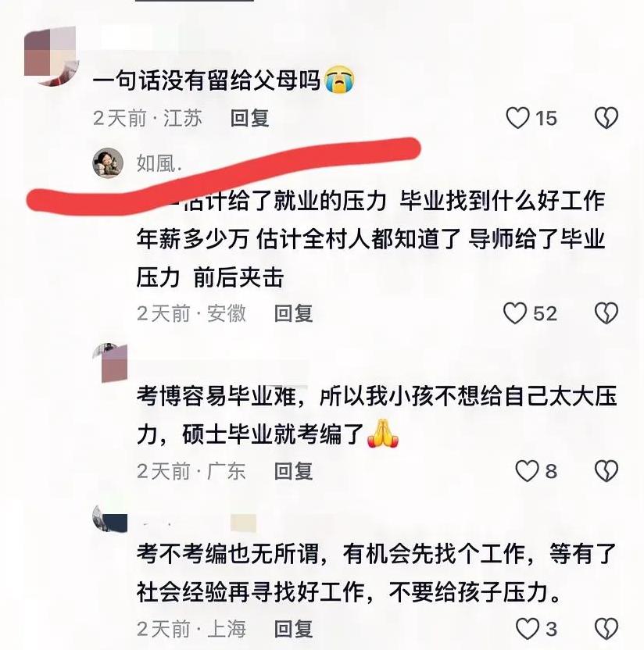The image size is (644, 650).
Task: Like the 江苏 comment with 15 likes
Action: point(517,118)
